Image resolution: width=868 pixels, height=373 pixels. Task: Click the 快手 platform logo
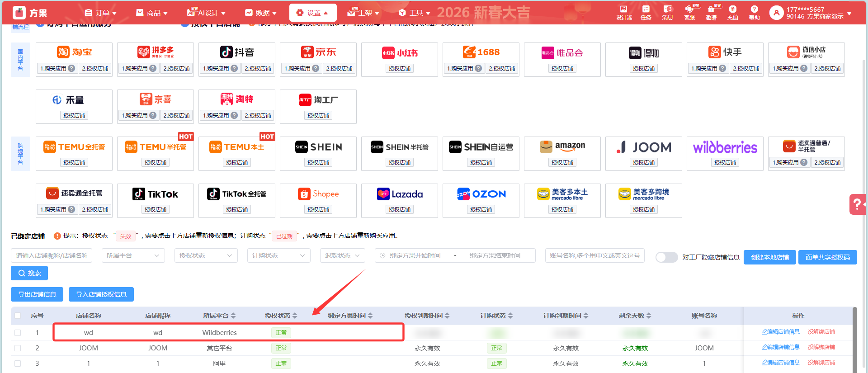[725, 52]
